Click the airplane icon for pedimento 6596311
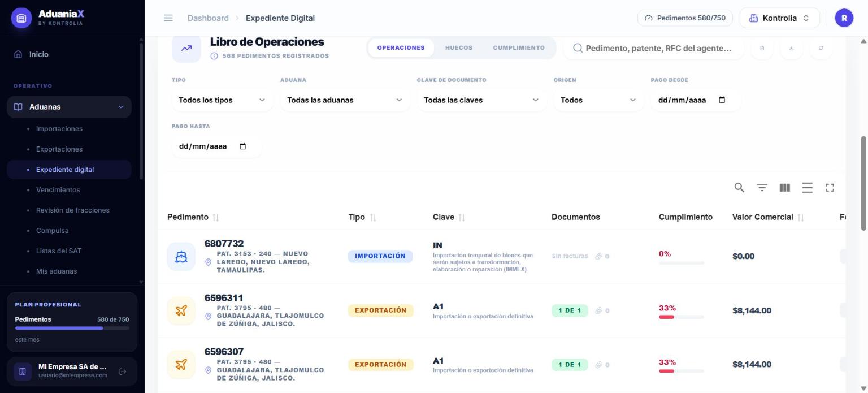 (x=181, y=310)
